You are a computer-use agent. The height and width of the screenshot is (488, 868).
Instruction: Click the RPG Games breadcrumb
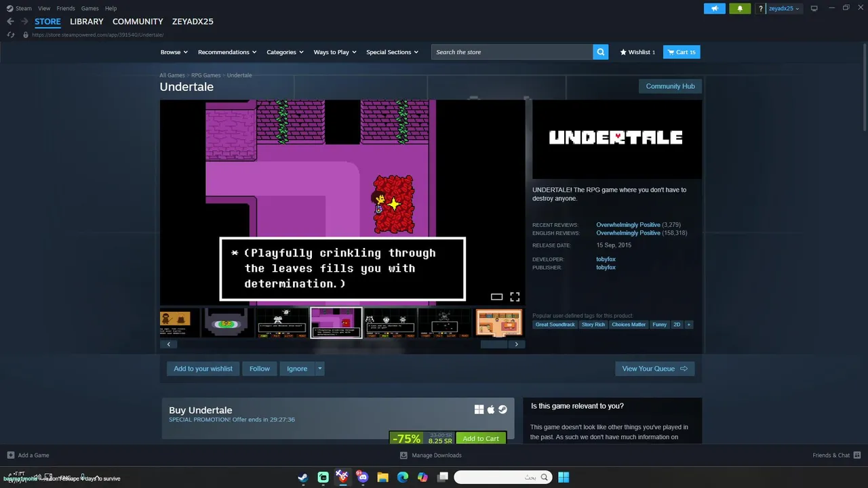(x=205, y=75)
